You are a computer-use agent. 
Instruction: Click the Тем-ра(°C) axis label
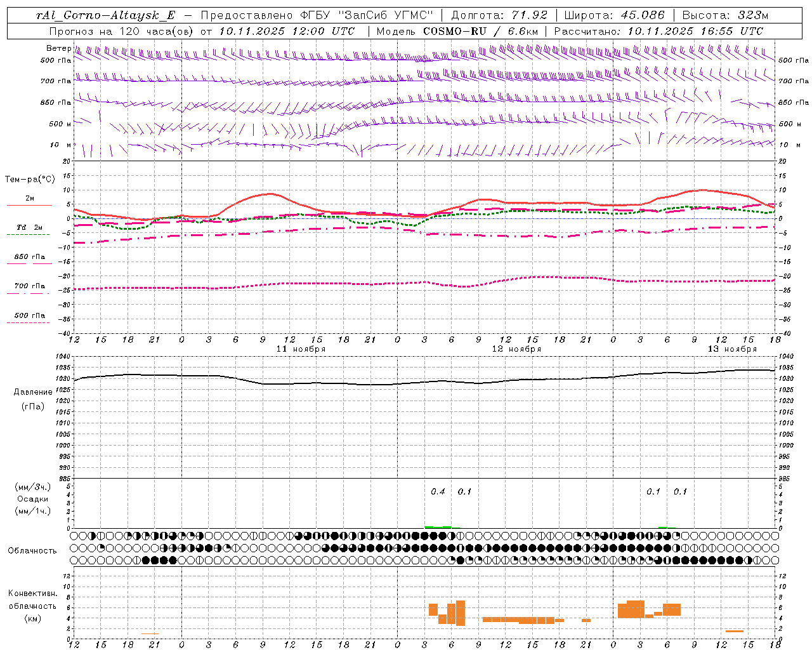coord(30,179)
